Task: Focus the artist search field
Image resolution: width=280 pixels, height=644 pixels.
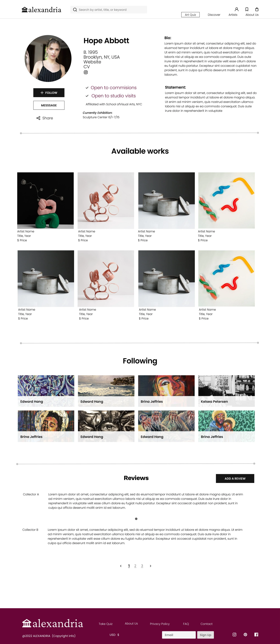Action: pyautogui.click(x=109, y=10)
